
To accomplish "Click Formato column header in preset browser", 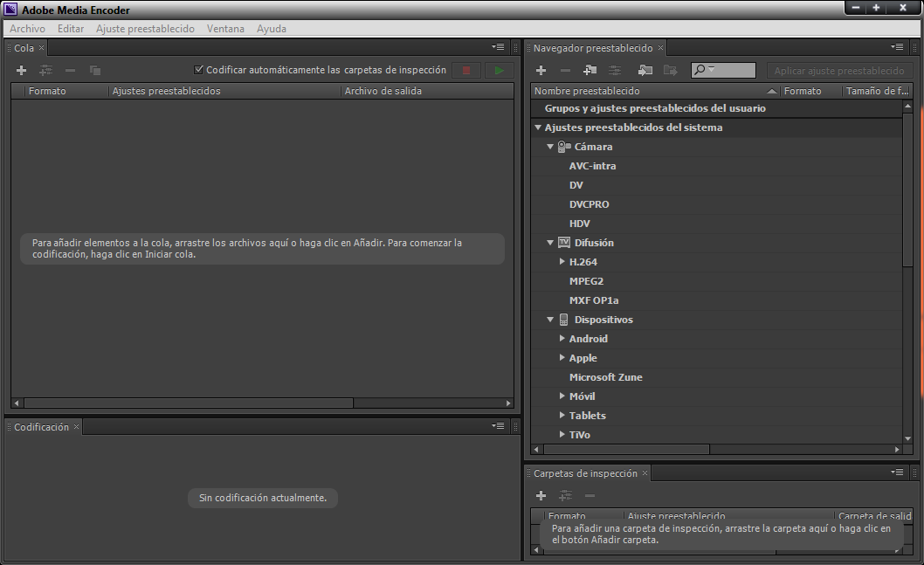I will (x=810, y=91).
